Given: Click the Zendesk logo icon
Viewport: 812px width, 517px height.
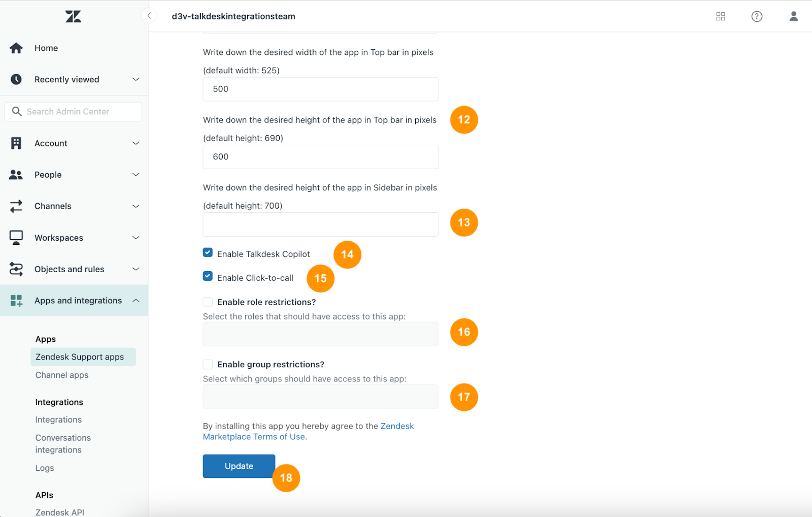Looking at the screenshot, I should point(73,17).
